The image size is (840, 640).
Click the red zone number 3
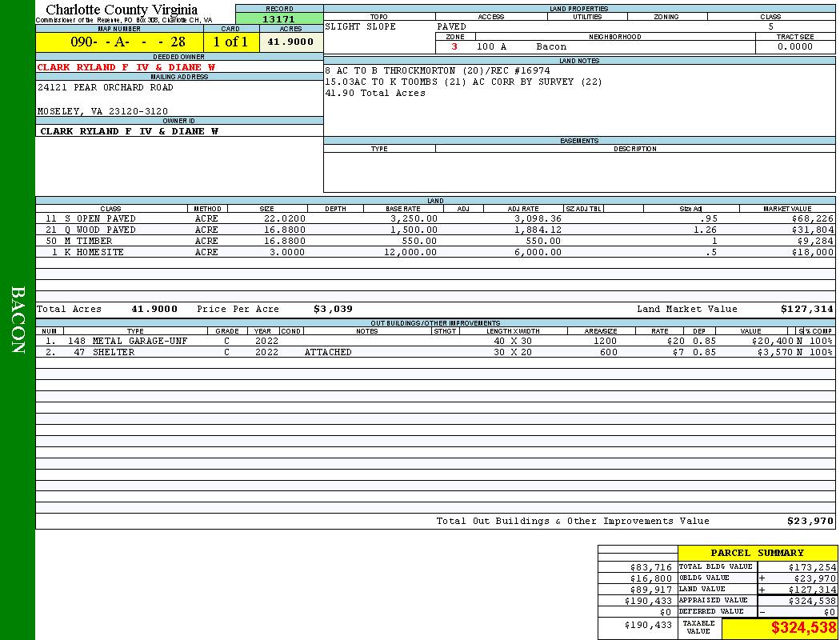click(454, 47)
